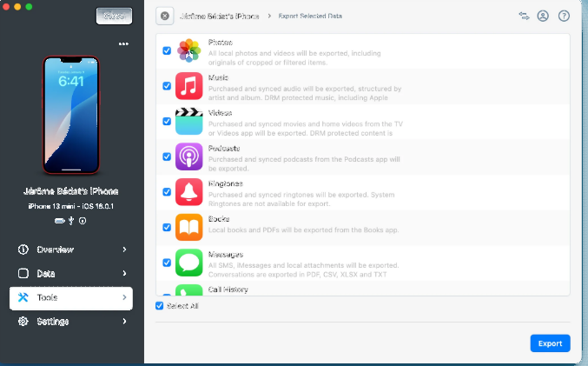The width and height of the screenshot is (588, 366).
Task: Click the iPhone device preview image
Action: (71, 115)
